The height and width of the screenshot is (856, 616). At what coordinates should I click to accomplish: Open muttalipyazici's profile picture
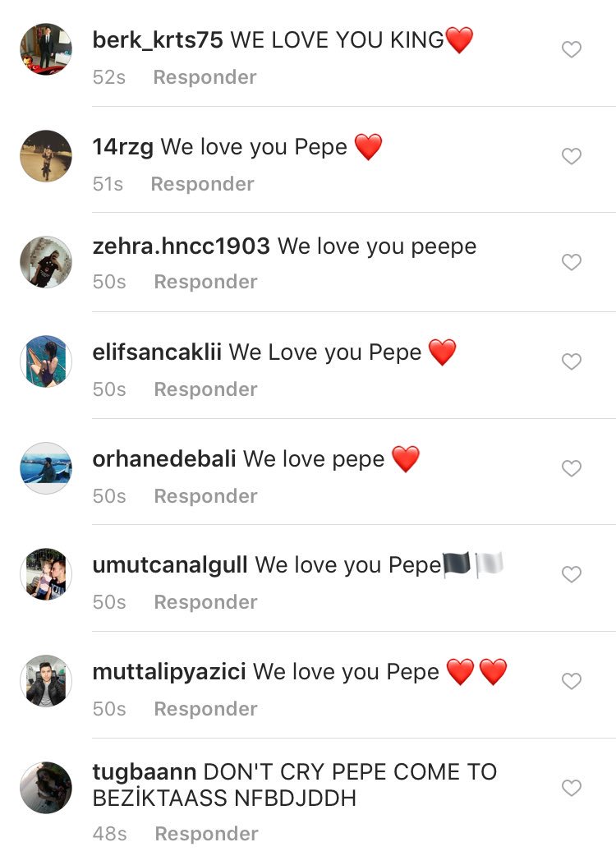46,681
